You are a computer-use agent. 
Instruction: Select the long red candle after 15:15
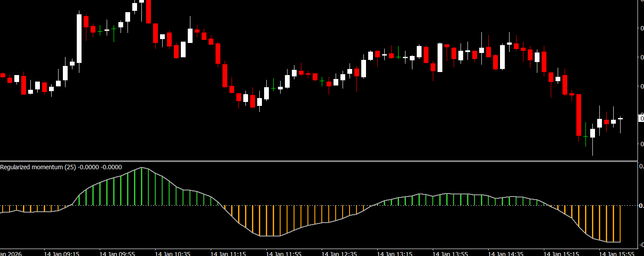coord(579,115)
